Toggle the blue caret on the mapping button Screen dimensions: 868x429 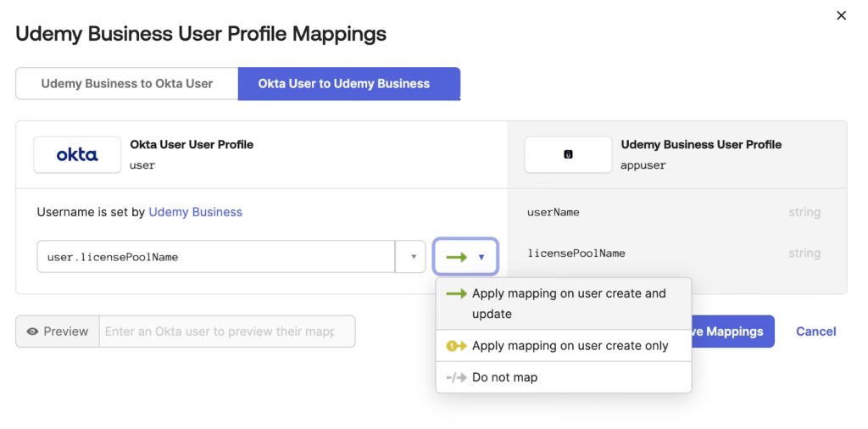pyautogui.click(x=481, y=257)
